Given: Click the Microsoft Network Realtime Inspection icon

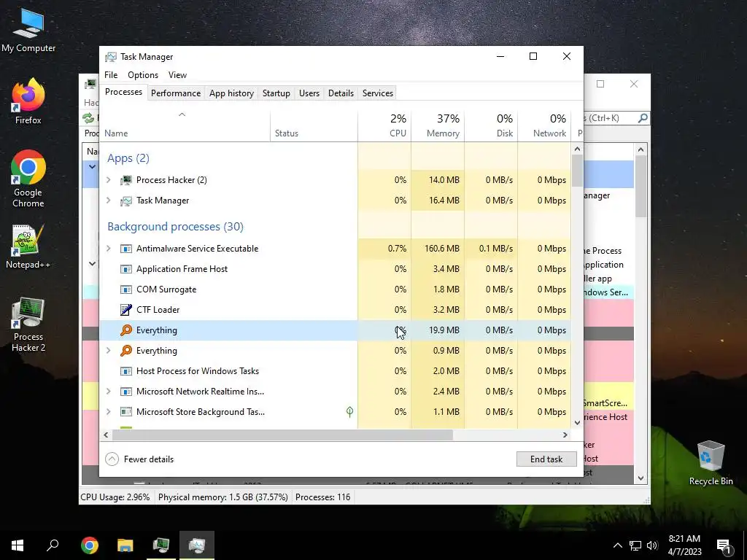Looking at the screenshot, I should [x=126, y=392].
